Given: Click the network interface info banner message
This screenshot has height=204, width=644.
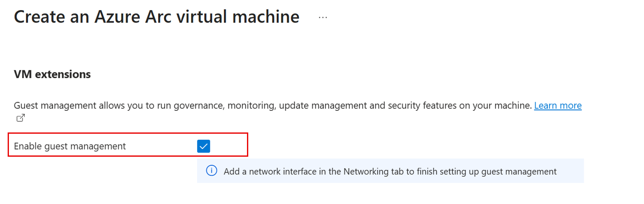Looking at the screenshot, I should (x=390, y=172).
